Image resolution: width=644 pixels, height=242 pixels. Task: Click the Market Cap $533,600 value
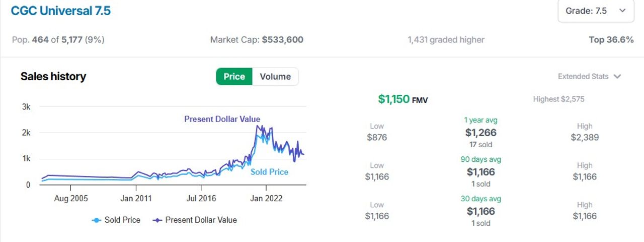(283, 40)
